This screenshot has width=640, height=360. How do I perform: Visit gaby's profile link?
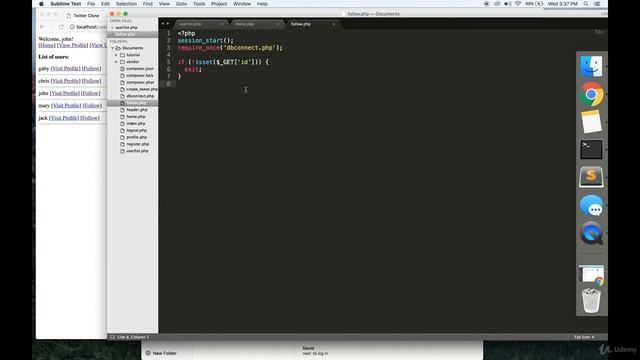65,69
